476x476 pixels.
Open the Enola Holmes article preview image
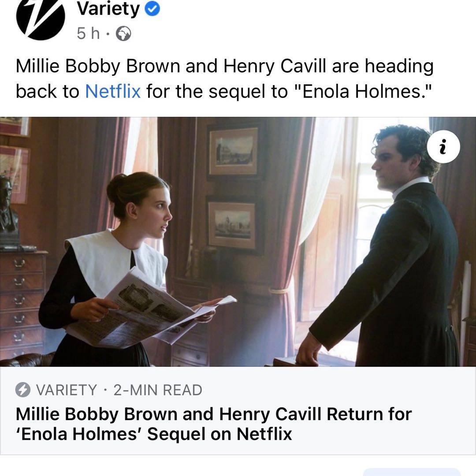238,242
